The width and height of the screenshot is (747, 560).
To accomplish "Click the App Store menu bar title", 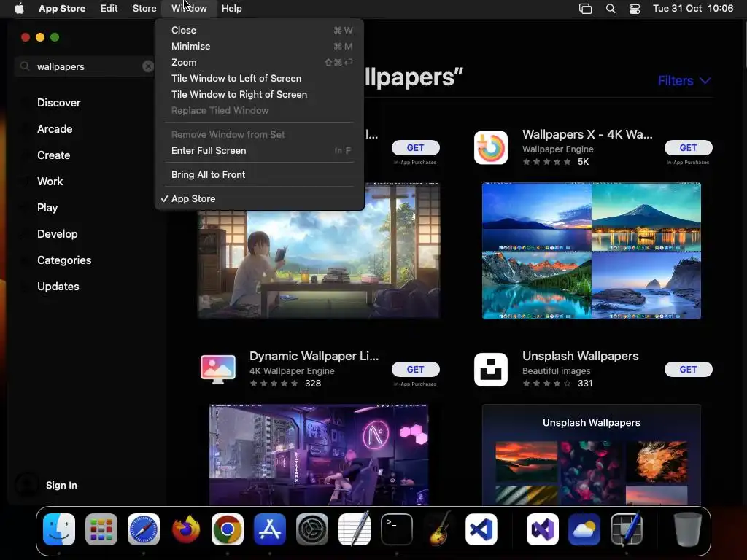I will (62, 8).
